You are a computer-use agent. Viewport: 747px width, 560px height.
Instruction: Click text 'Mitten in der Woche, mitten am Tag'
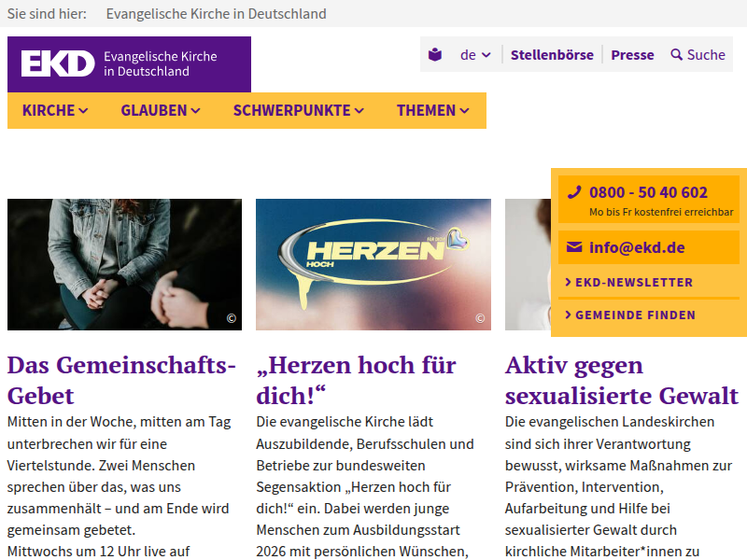120,422
